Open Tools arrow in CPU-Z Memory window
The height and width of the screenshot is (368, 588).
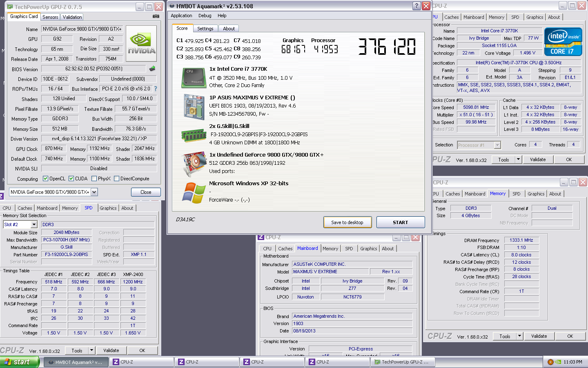[519, 336]
